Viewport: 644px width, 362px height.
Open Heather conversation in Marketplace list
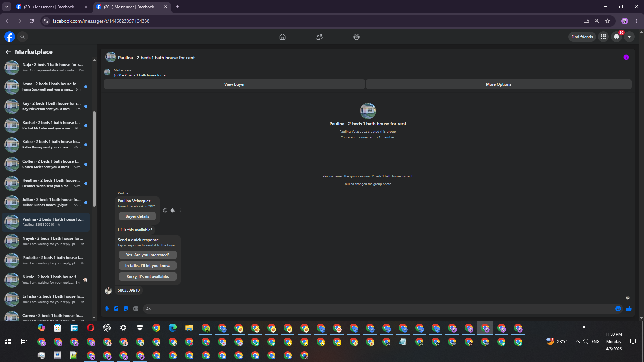(46, 183)
